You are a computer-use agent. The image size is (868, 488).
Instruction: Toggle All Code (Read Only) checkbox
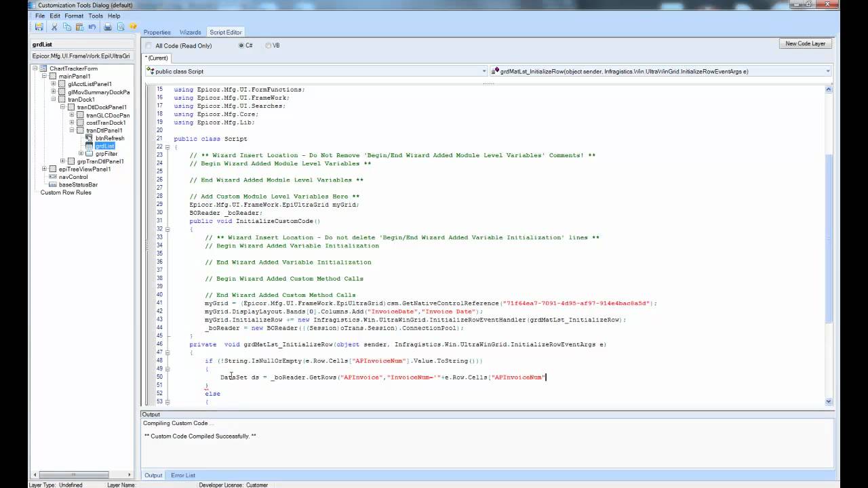tap(149, 45)
